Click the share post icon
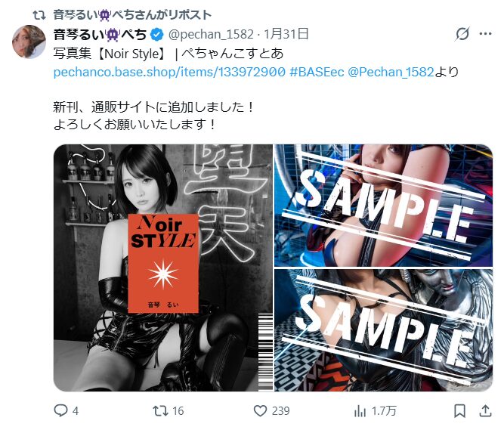 [x=485, y=410]
